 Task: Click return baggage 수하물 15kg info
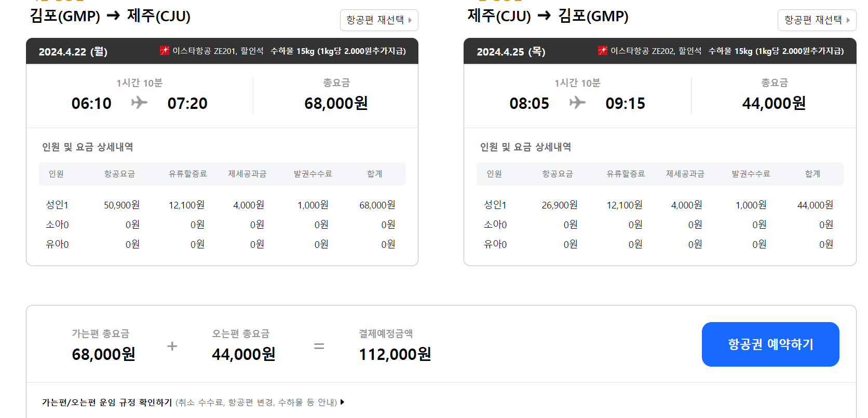tap(776, 51)
